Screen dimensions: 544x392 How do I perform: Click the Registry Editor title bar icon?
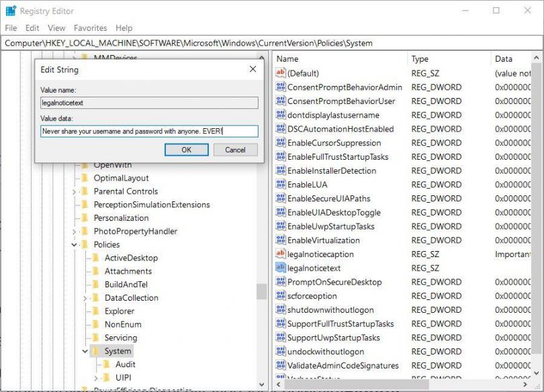click(9, 10)
